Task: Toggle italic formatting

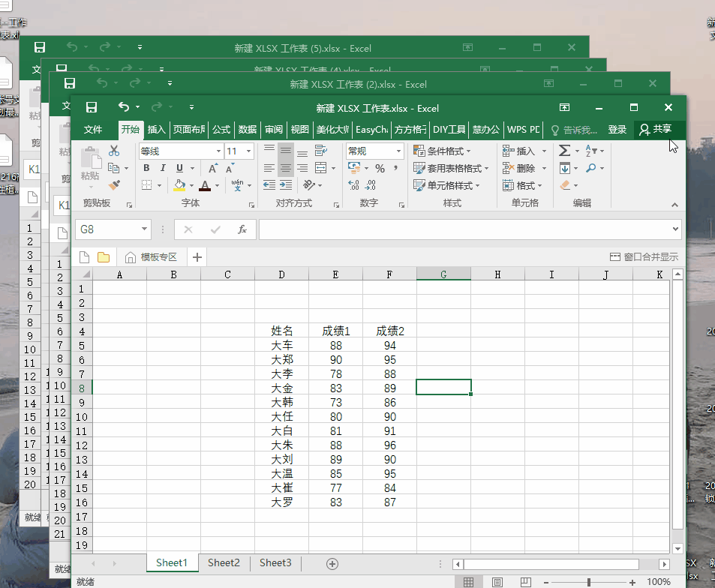Action: point(163,168)
